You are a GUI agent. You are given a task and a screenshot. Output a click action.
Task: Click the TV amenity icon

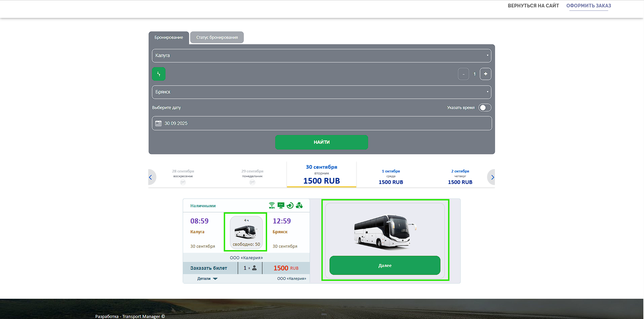click(x=281, y=205)
